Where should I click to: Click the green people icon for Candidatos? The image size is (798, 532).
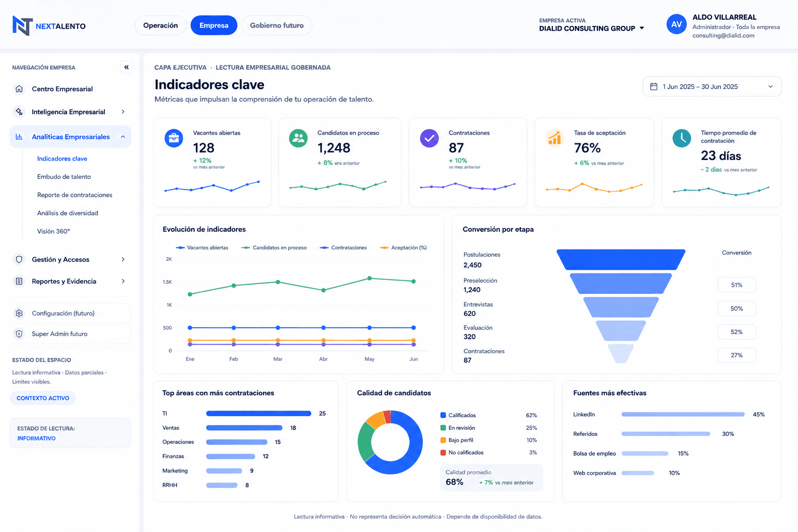click(x=298, y=138)
